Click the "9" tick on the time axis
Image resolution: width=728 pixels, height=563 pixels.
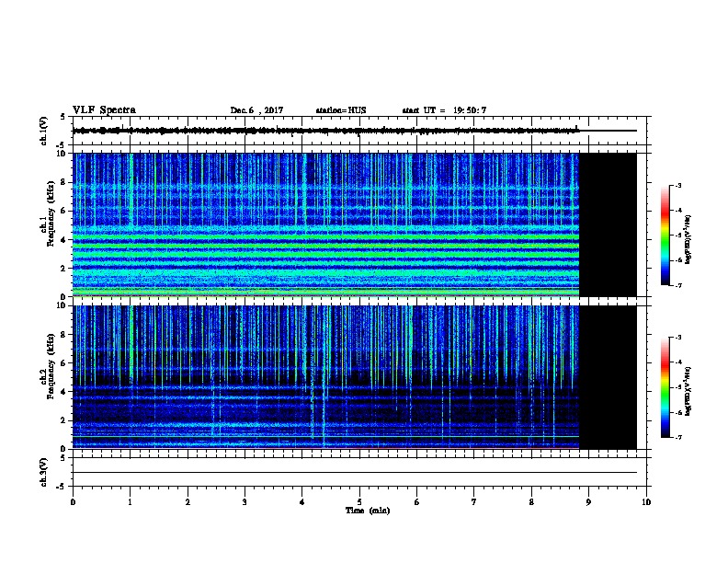pyautogui.click(x=588, y=502)
